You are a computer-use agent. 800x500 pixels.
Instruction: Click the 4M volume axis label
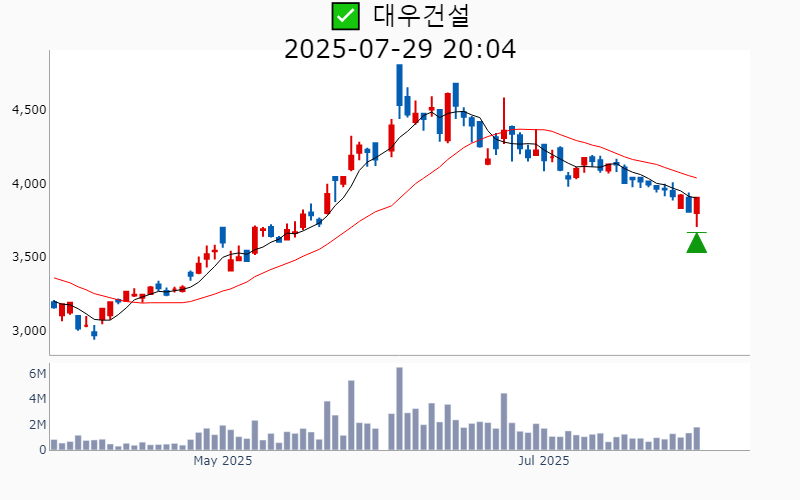click(x=37, y=398)
